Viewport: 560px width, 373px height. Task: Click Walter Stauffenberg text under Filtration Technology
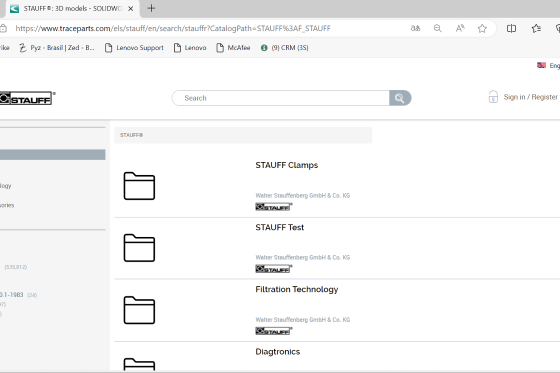(x=302, y=319)
